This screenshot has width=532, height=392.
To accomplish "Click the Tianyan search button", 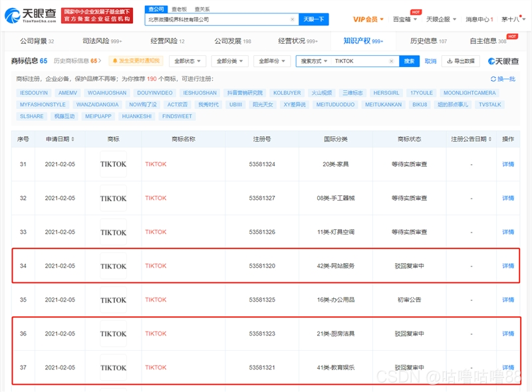I will tap(313, 19).
